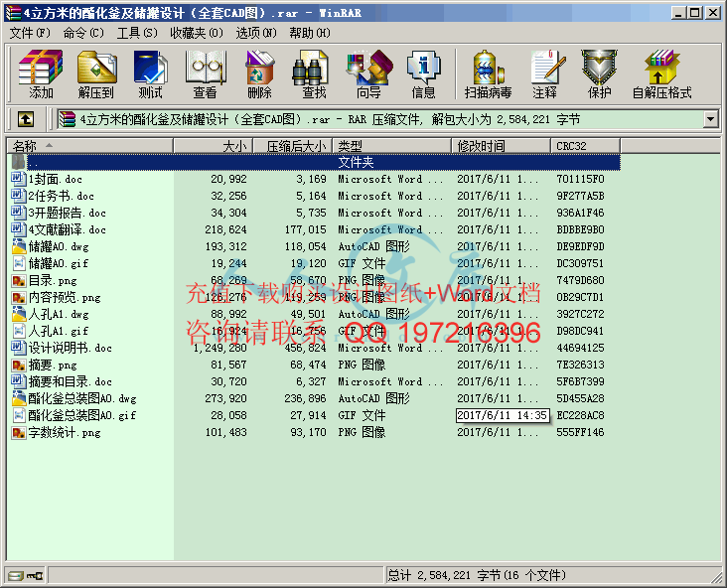727x588 pixels.
Task: Sort by 修改时间 column header
Action: 502,146
